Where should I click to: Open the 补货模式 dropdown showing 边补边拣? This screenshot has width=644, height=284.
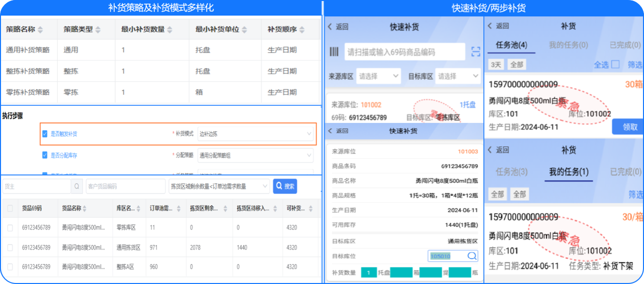[x=256, y=134]
